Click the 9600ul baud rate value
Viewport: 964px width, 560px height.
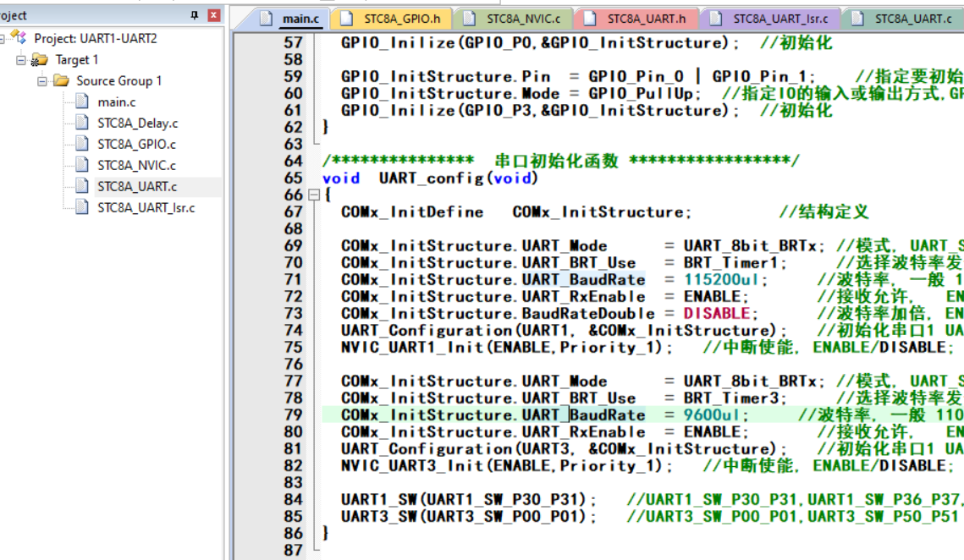tap(712, 415)
